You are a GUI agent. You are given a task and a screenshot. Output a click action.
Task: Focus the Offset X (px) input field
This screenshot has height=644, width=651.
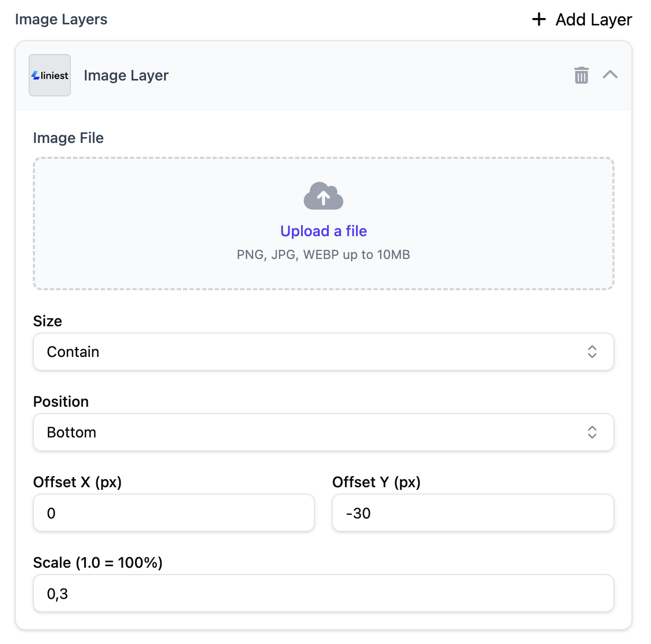coord(174,513)
